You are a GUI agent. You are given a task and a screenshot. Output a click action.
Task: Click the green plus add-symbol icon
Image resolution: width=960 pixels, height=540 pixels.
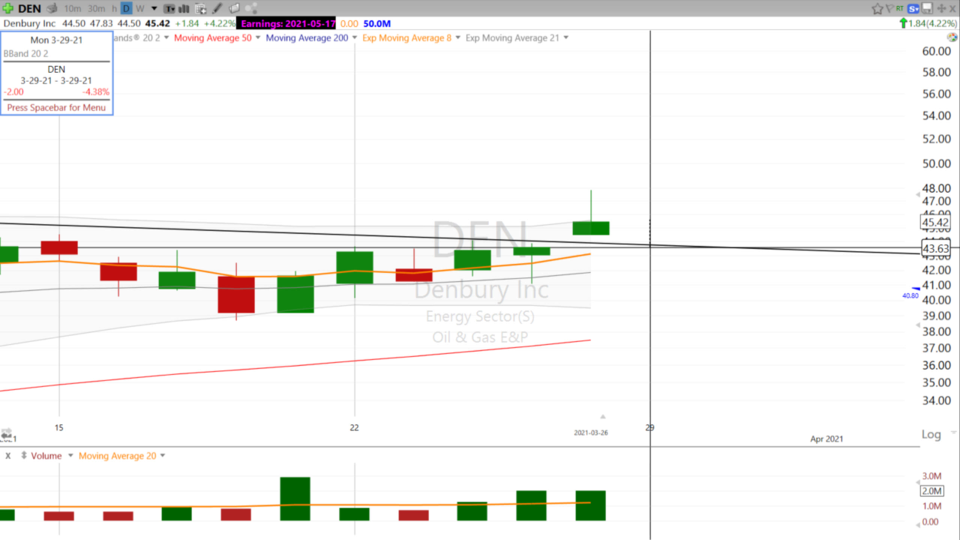tap(8, 9)
